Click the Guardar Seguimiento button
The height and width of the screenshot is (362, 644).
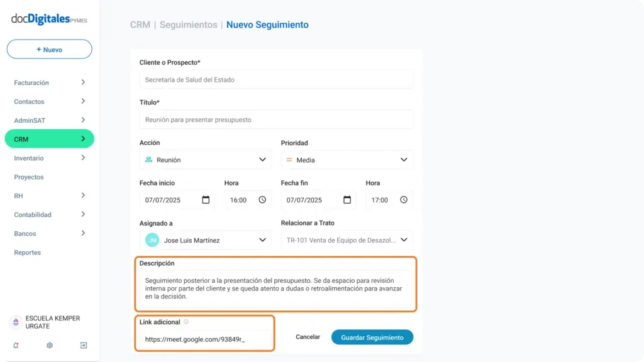[372, 337]
